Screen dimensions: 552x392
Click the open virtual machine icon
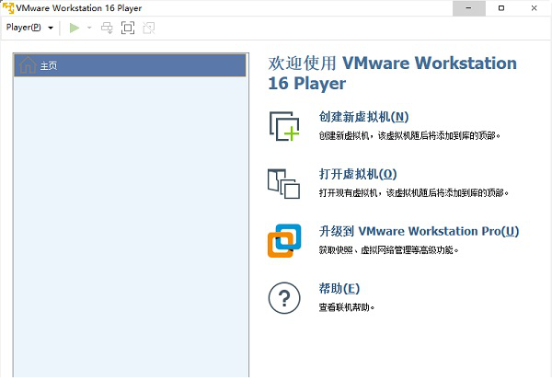click(x=283, y=183)
